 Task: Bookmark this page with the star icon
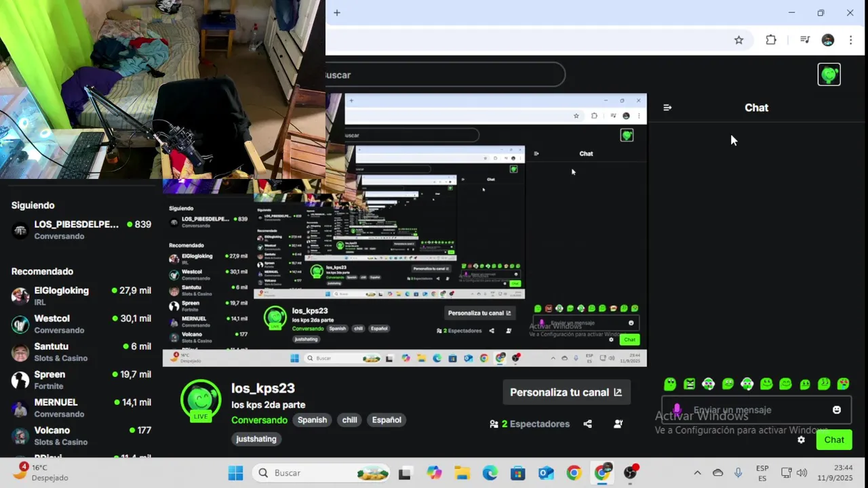(x=738, y=40)
